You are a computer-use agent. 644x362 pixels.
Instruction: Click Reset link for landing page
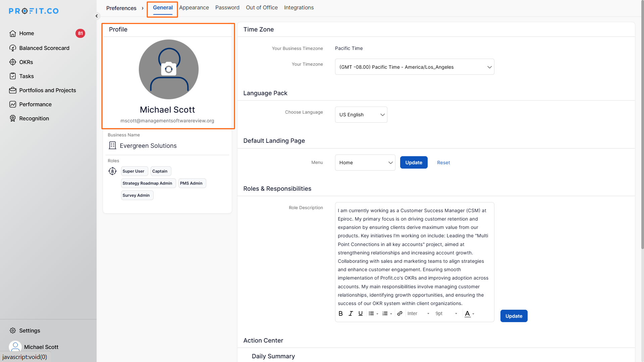click(443, 163)
